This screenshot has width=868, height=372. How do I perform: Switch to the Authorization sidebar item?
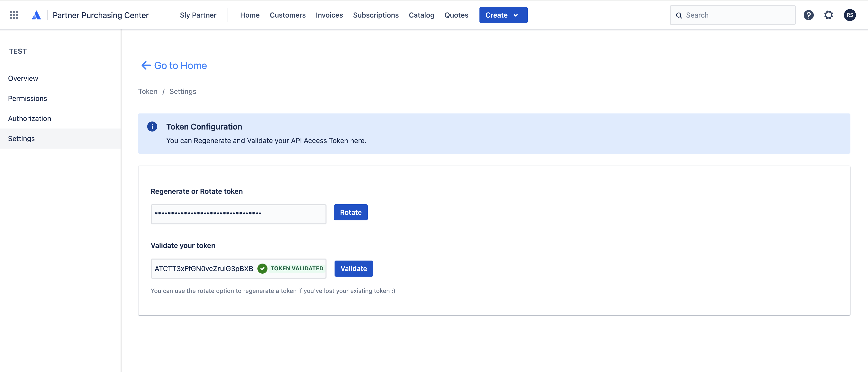click(x=30, y=118)
